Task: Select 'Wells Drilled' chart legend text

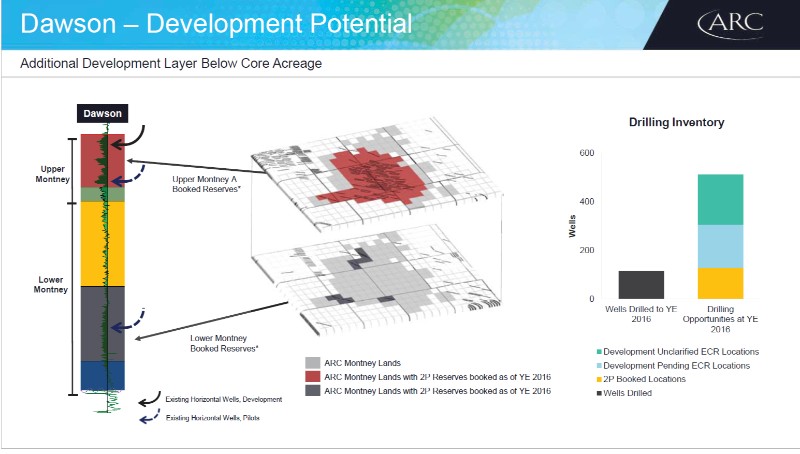Action: (x=628, y=393)
